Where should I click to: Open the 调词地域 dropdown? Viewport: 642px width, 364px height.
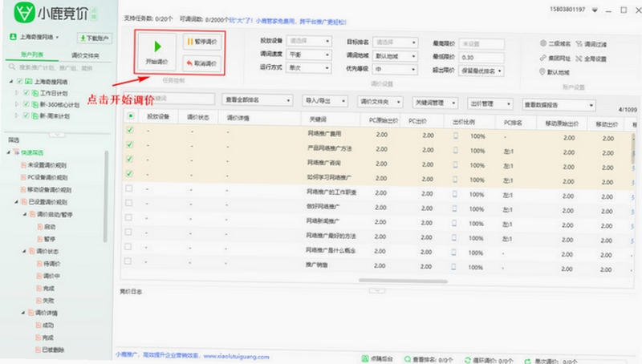click(x=395, y=55)
